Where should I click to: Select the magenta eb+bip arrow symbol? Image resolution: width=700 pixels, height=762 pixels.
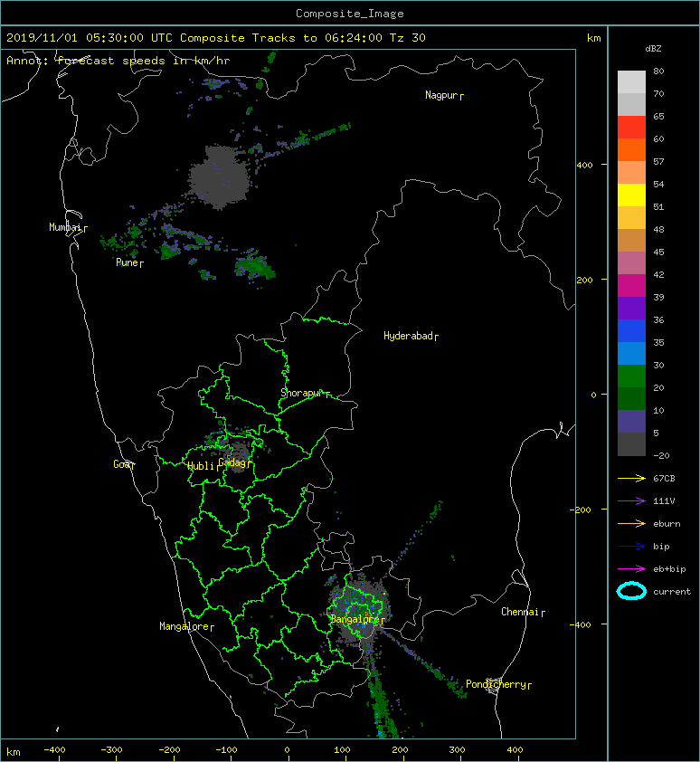click(631, 569)
